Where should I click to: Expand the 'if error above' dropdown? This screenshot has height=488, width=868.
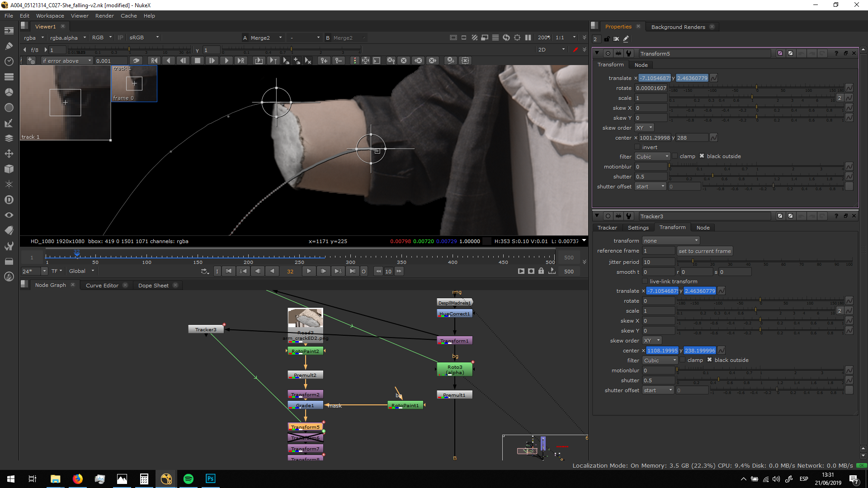point(66,61)
